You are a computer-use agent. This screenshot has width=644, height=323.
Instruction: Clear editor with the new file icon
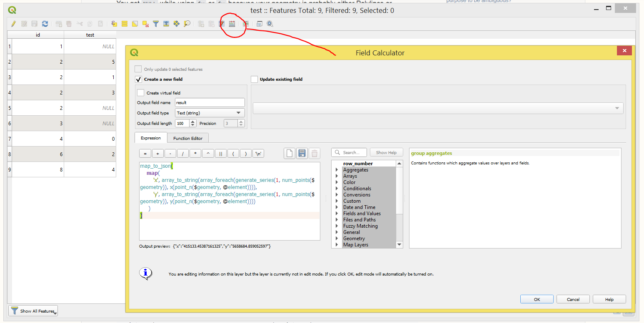[x=290, y=154]
